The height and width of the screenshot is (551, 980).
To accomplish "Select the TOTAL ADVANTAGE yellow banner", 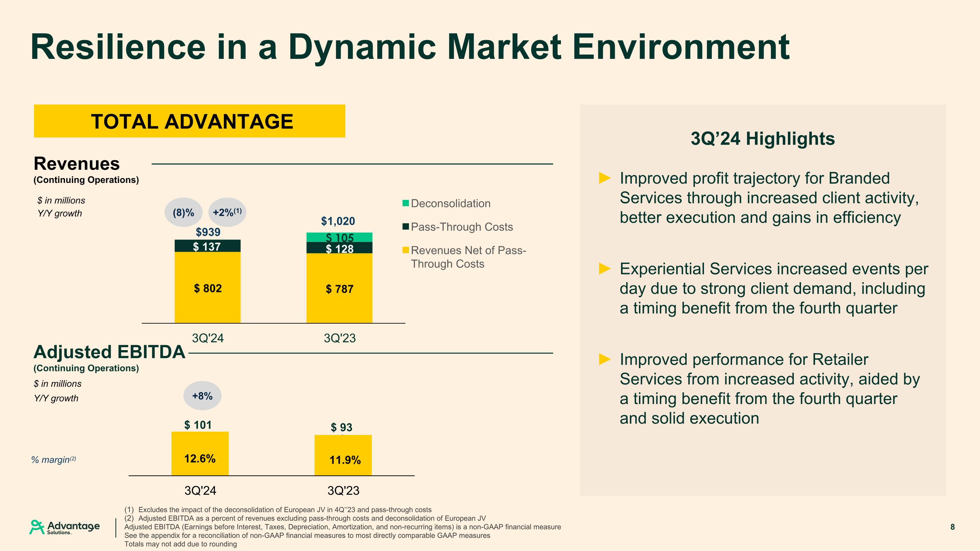I will [x=189, y=121].
